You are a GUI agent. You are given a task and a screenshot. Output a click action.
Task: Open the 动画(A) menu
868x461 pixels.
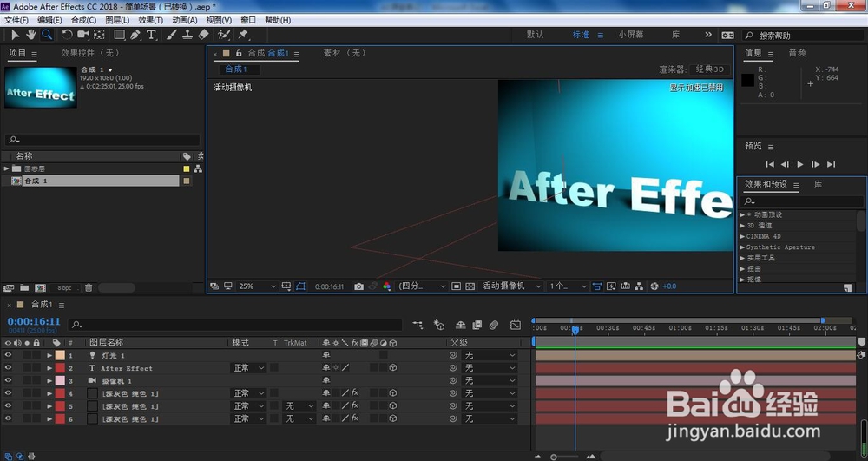click(x=184, y=20)
